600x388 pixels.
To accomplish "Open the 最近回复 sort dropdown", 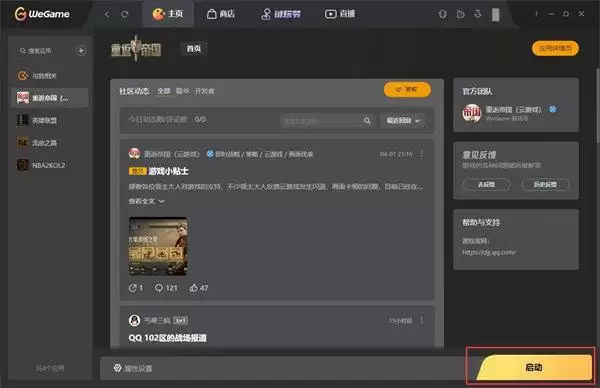I will pos(403,121).
